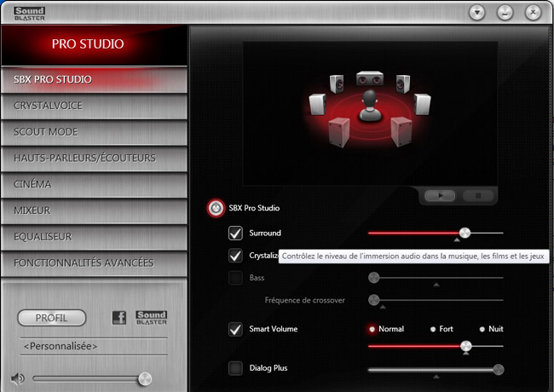Click the master volume slider knob
554x392 pixels.
(x=145, y=379)
